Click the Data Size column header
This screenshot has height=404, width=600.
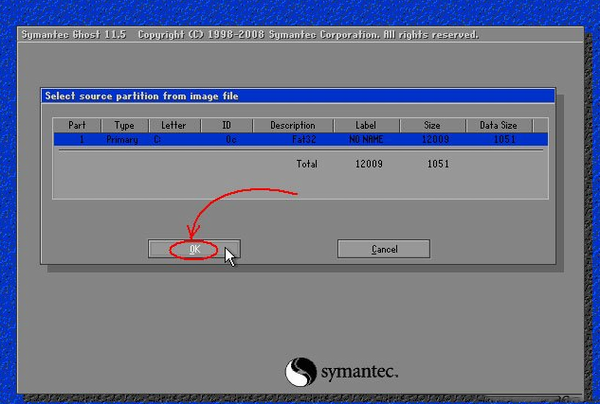(x=499, y=125)
